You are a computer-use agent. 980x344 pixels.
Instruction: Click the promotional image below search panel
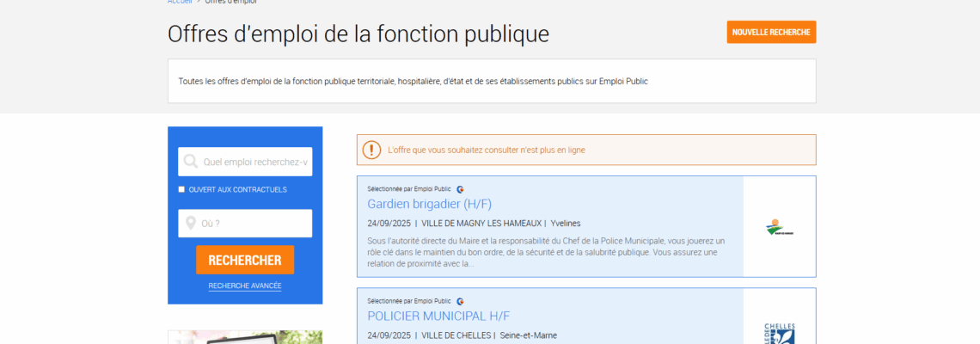tap(245, 337)
